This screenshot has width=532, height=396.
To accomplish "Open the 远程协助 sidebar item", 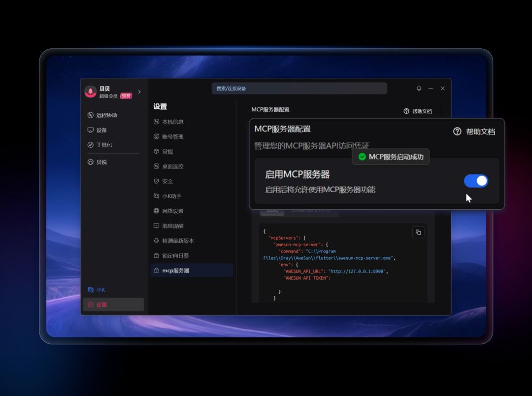I will pos(102,115).
